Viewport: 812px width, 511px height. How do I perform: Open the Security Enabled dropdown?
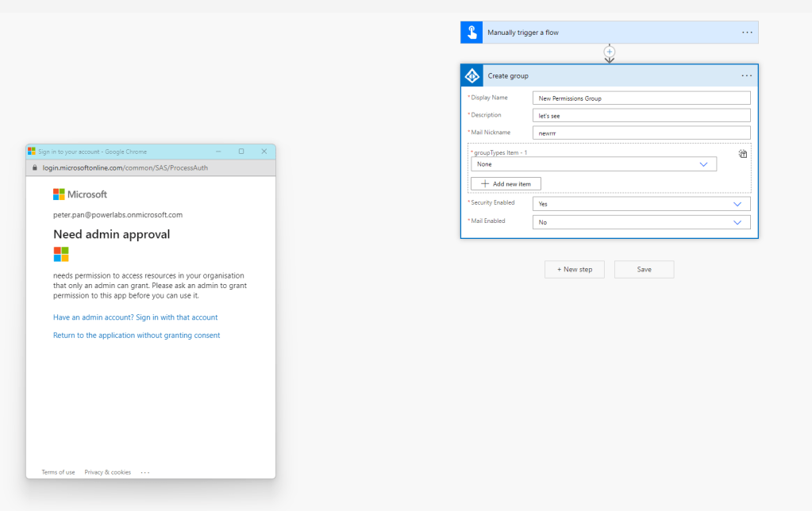(641, 204)
